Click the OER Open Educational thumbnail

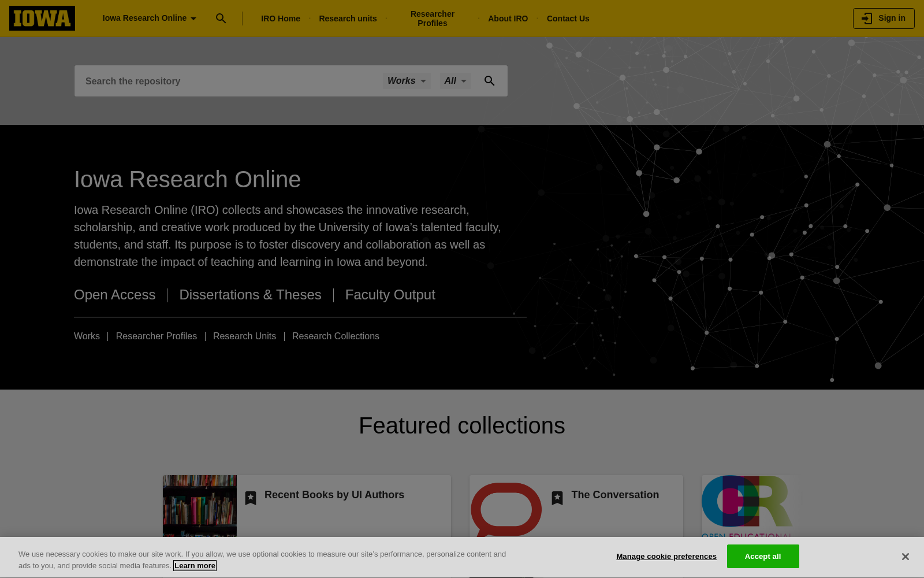[747, 506]
